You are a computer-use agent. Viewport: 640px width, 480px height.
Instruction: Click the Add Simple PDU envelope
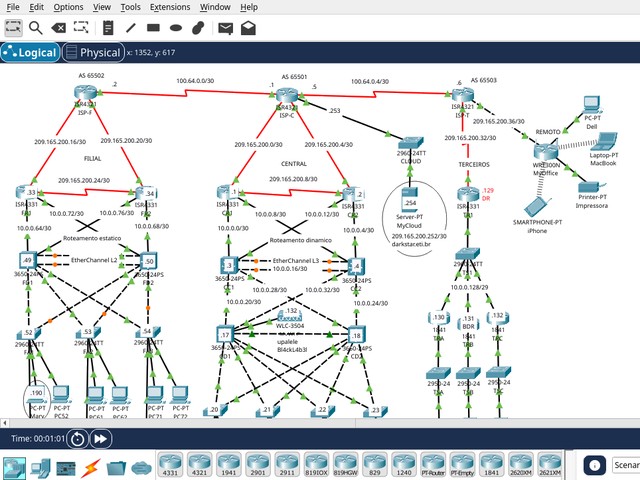click(x=225, y=28)
